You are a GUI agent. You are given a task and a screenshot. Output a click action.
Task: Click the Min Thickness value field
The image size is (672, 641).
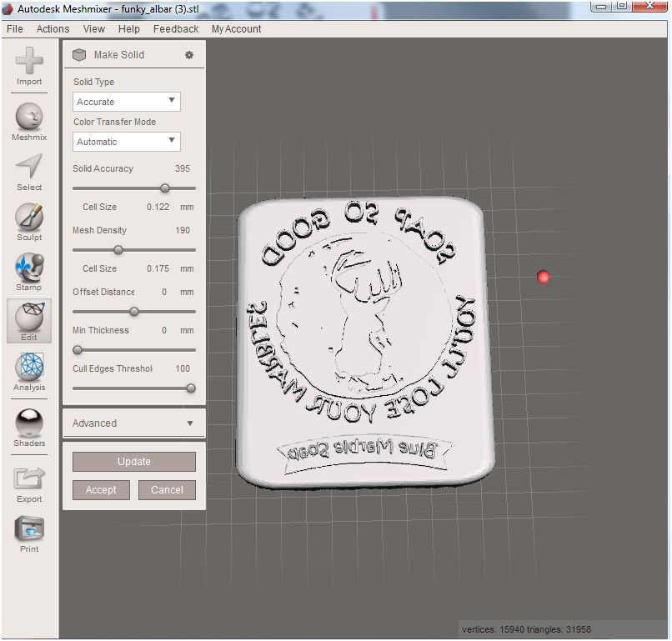pos(164,330)
